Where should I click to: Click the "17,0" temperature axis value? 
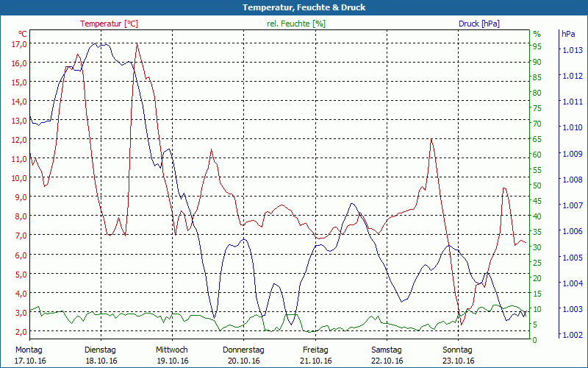tap(19, 43)
